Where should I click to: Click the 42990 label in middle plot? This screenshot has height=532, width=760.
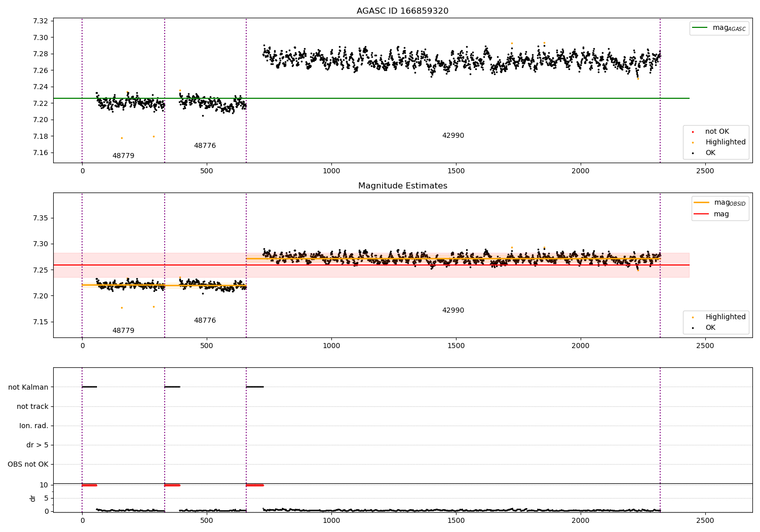coord(453,310)
